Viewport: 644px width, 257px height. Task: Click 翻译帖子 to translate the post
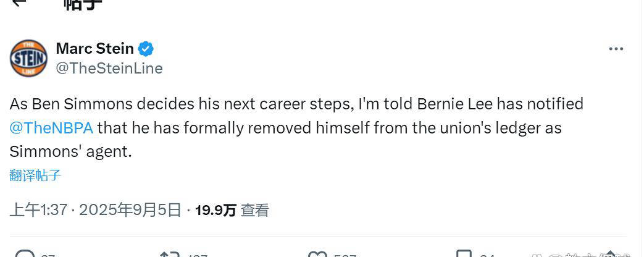(35, 175)
